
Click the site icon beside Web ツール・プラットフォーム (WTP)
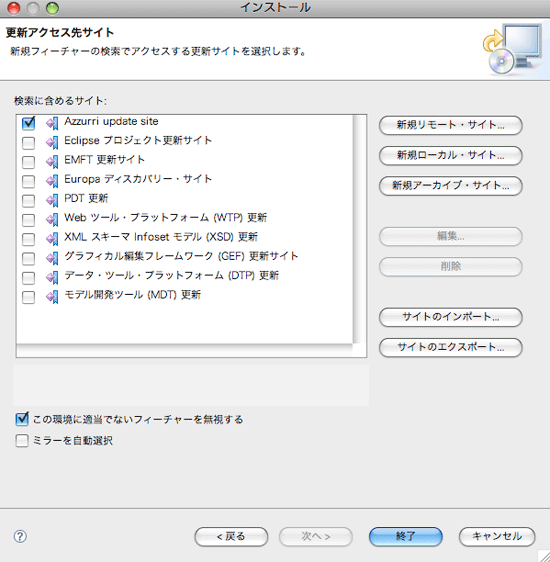click(x=52, y=220)
